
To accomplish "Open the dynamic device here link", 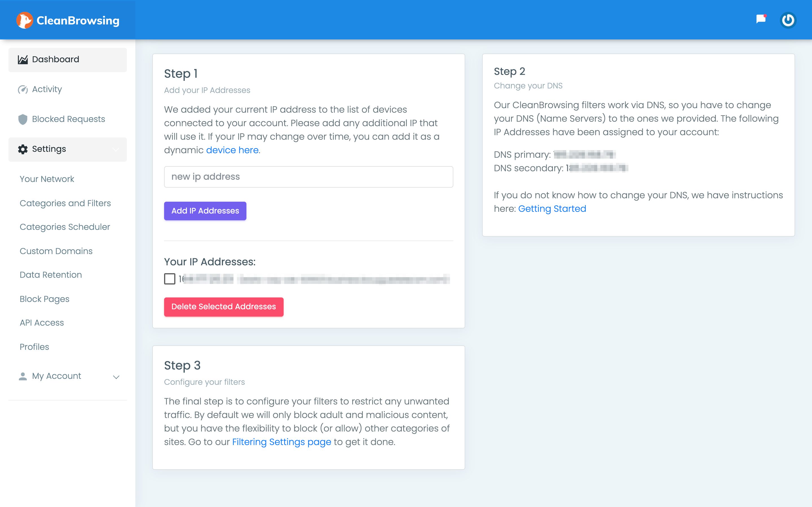I will pos(232,150).
